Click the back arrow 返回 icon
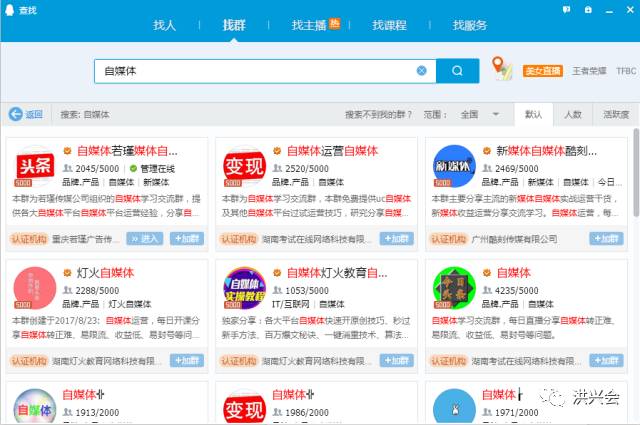Image resolution: width=640 pixels, height=425 pixels. 16,114
